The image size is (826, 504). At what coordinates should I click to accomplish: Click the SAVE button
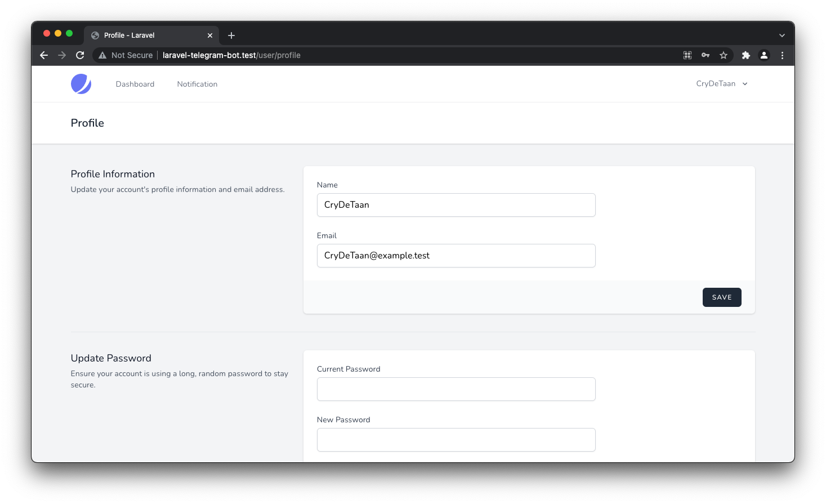coord(722,297)
